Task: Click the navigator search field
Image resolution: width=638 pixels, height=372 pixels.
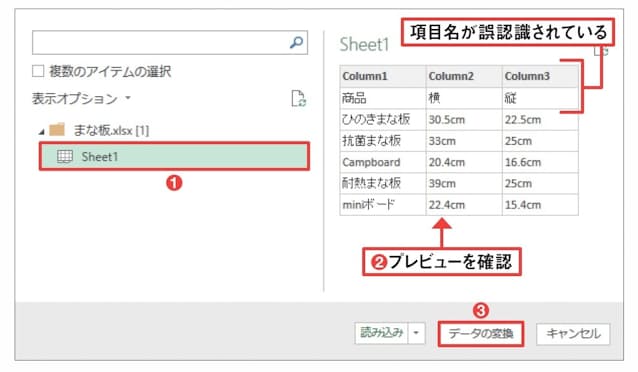Action: coord(170,42)
